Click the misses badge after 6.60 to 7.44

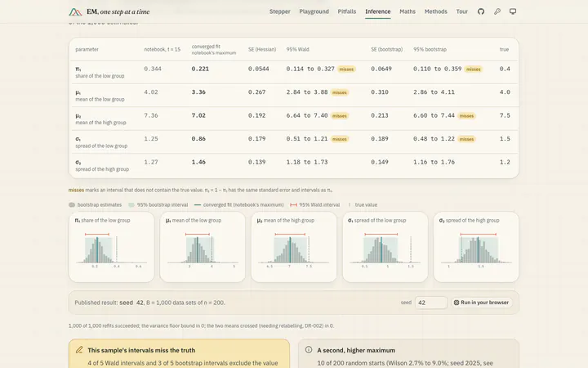click(466, 115)
